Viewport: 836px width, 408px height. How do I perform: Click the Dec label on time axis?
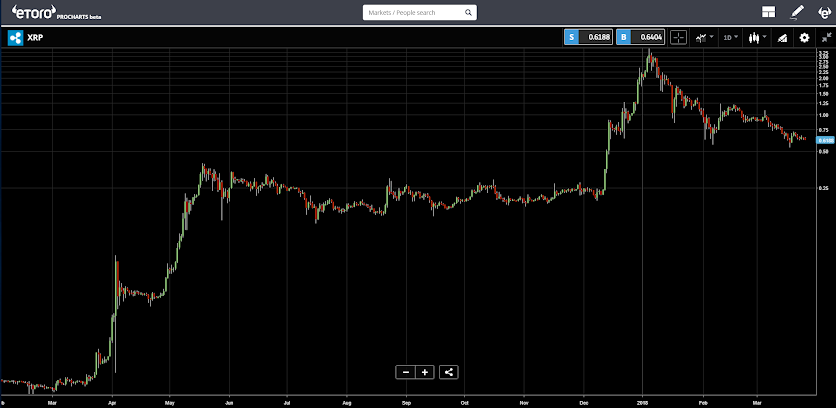tap(582, 403)
